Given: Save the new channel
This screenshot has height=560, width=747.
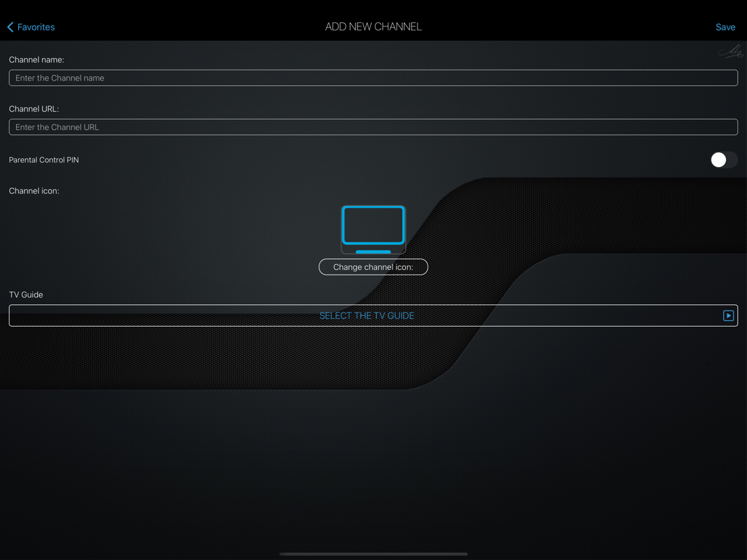Looking at the screenshot, I should [725, 27].
